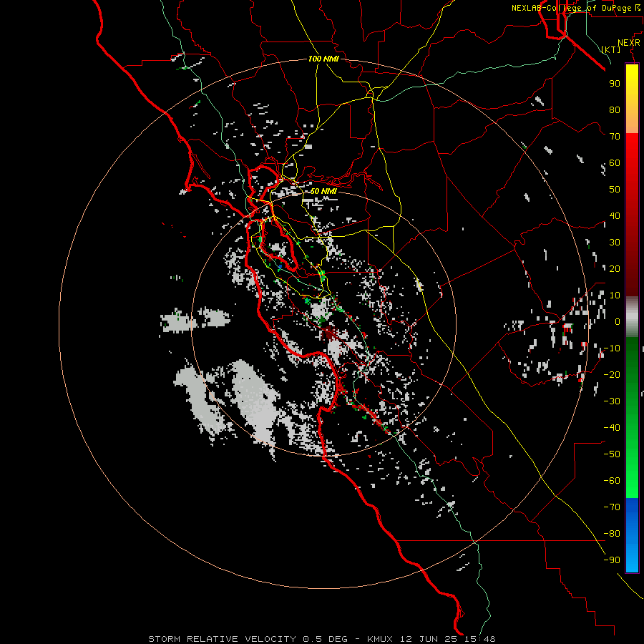Click the "[KT]" units label above scale
Viewport: 644px width, 644px height.
(611, 49)
